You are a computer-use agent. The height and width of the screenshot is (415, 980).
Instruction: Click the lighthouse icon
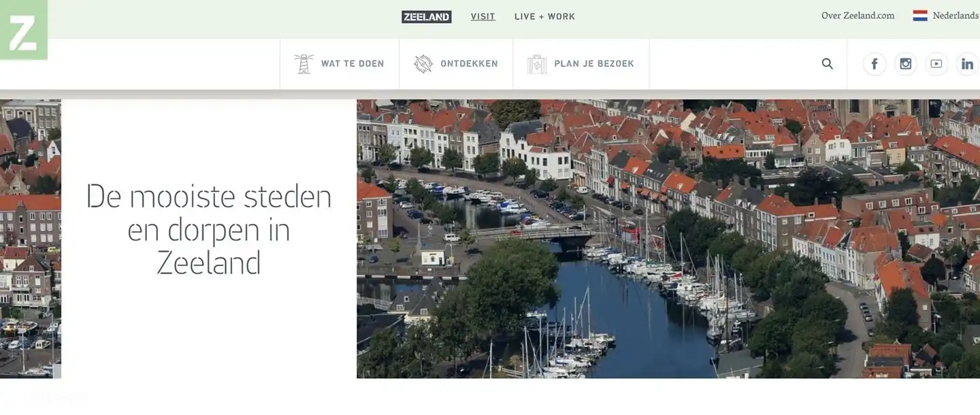[304, 64]
